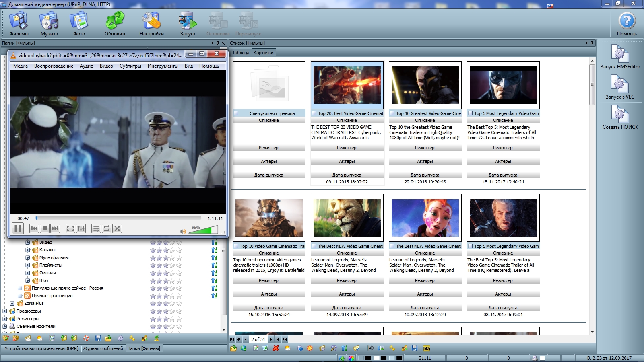Open the Фото section in the top toolbar

click(x=79, y=24)
